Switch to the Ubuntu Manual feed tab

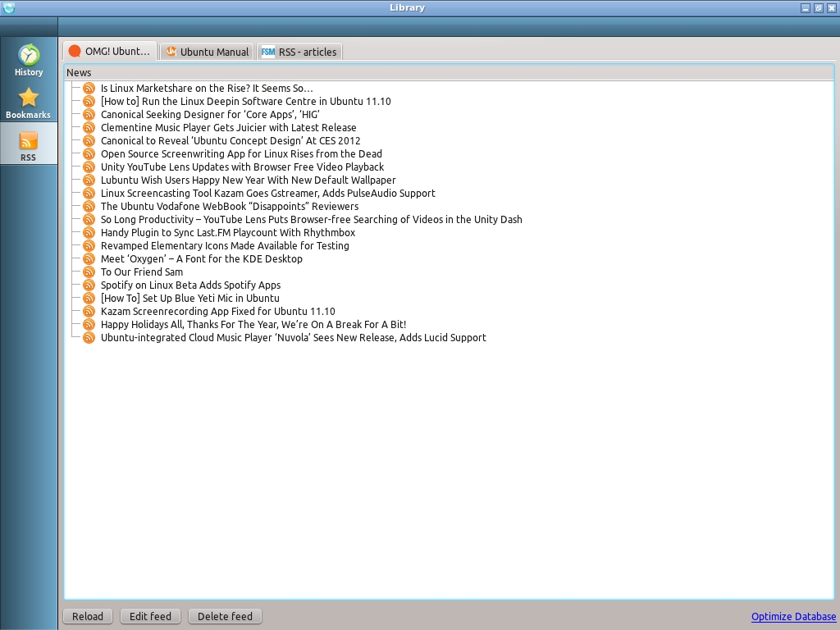(x=207, y=52)
